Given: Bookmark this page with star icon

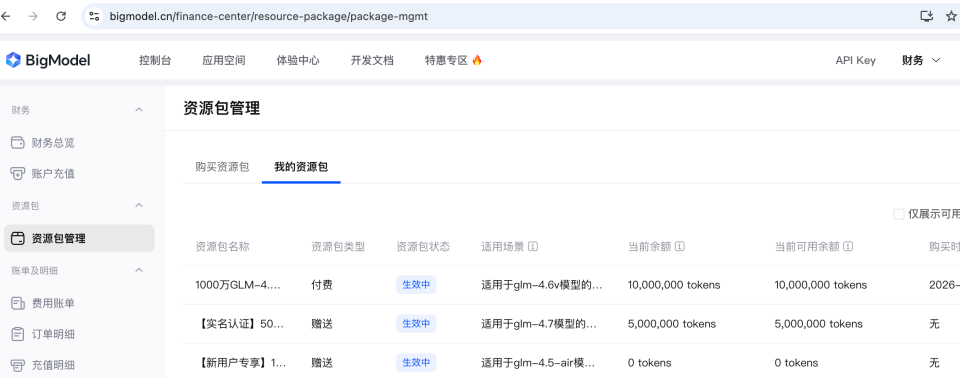Looking at the screenshot, I should (x=951, y=17).
